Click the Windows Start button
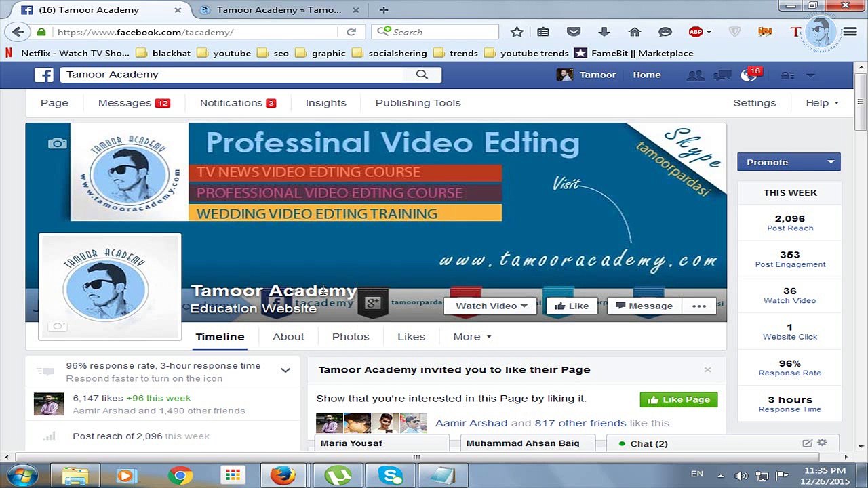 22,475
